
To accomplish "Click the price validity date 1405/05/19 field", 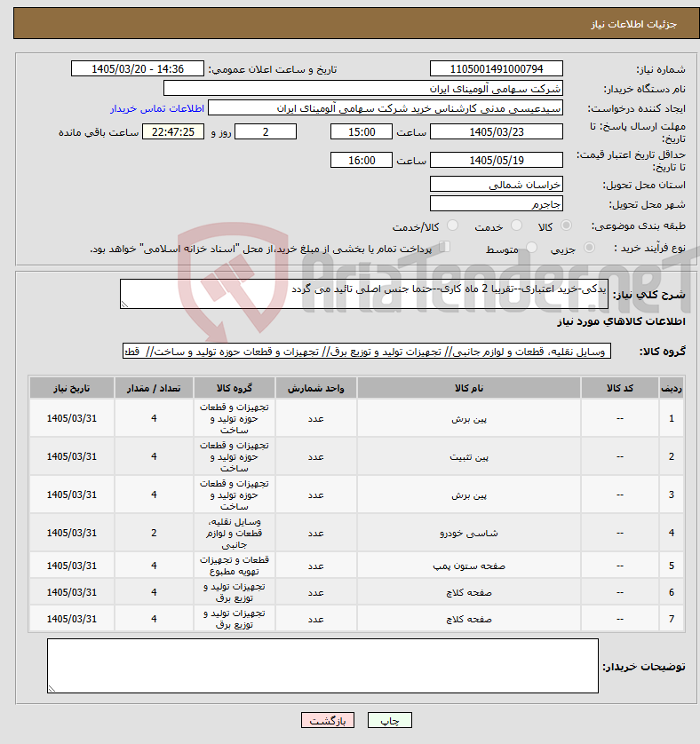I will [x=497, y=161].
